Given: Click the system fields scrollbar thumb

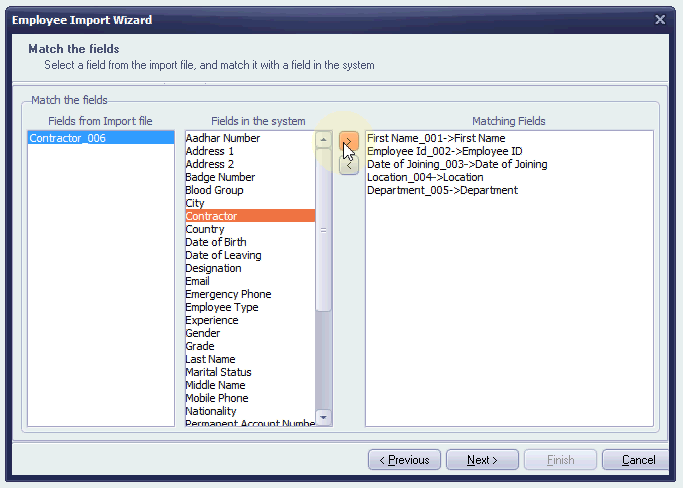Looking at the screenshot, I should 323,230.
